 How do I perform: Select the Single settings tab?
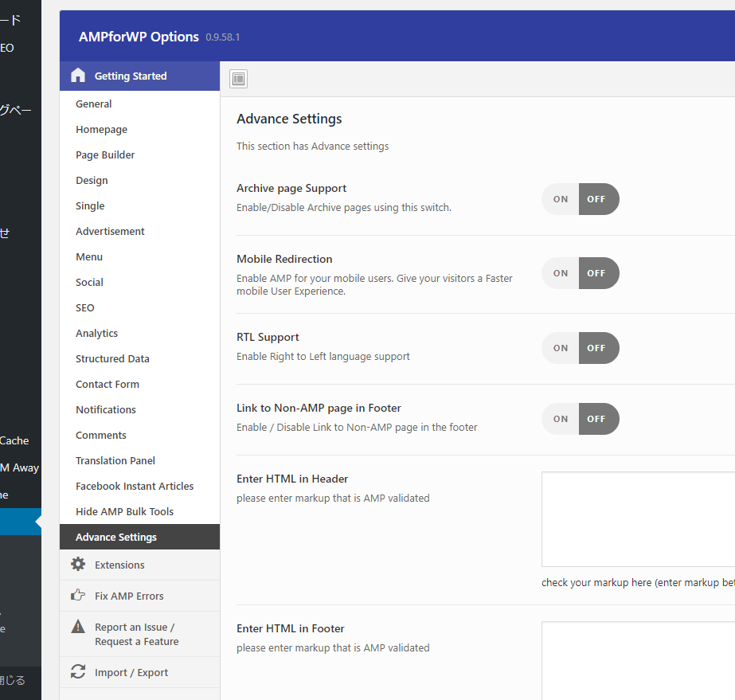point(139,205)
